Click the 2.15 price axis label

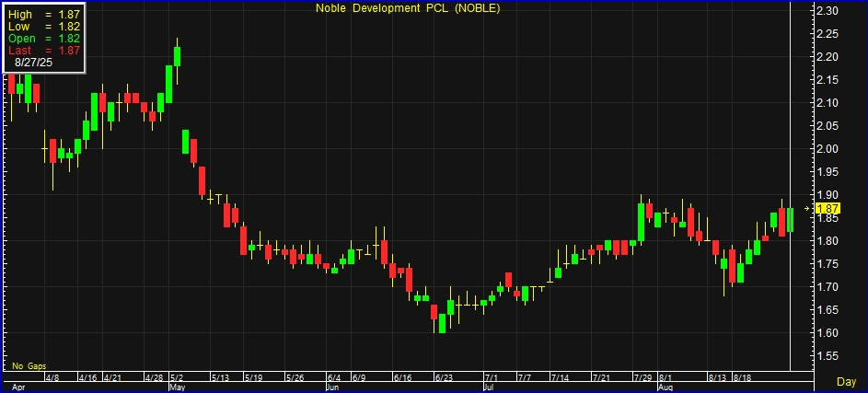tap(828, 80)
